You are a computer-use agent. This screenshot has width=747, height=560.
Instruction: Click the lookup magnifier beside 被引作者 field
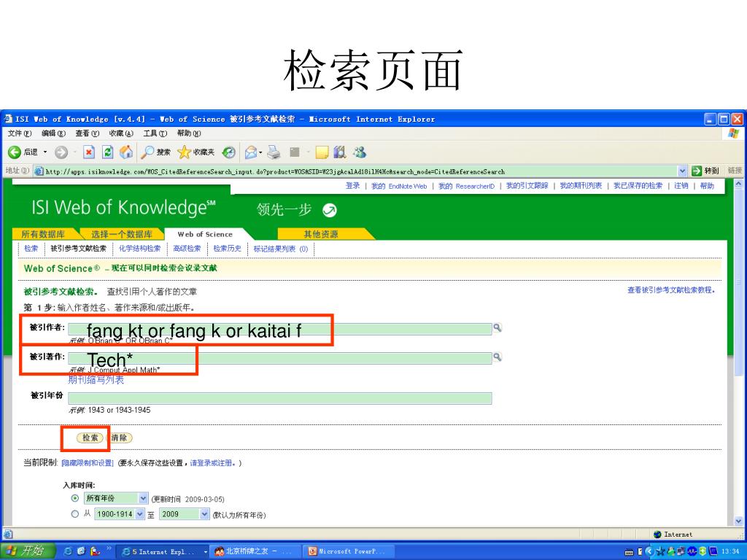[x=497, y=327]
